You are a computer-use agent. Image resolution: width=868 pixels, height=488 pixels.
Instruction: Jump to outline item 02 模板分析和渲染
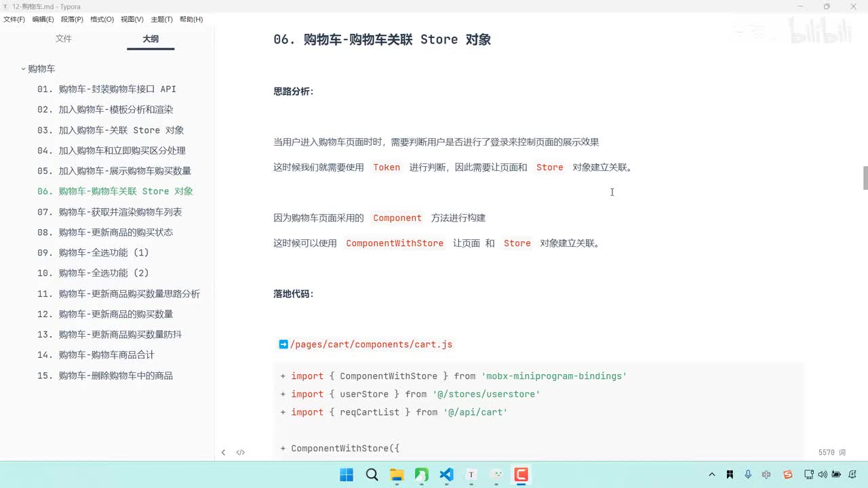coord(105,110)
